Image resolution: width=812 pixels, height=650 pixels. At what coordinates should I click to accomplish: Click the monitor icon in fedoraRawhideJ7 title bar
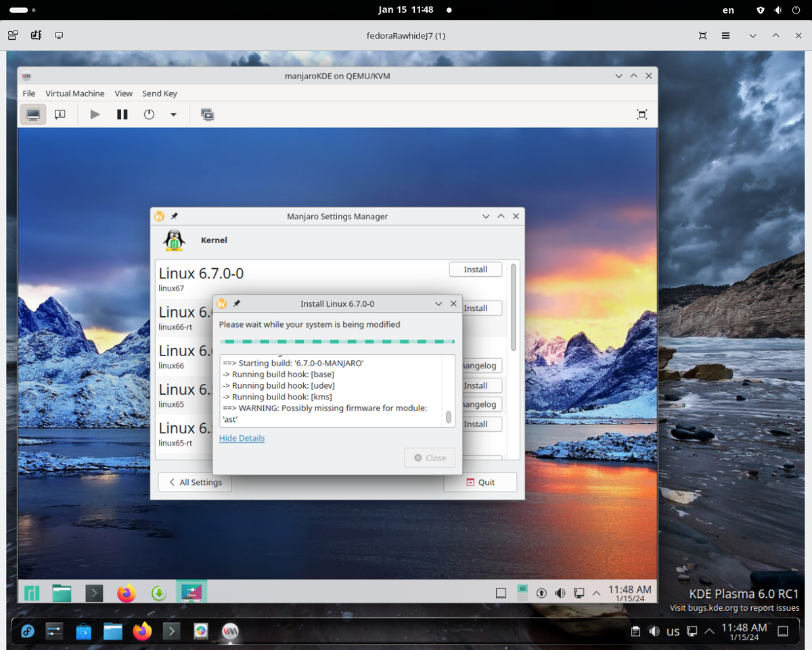[x=59, y=35]
